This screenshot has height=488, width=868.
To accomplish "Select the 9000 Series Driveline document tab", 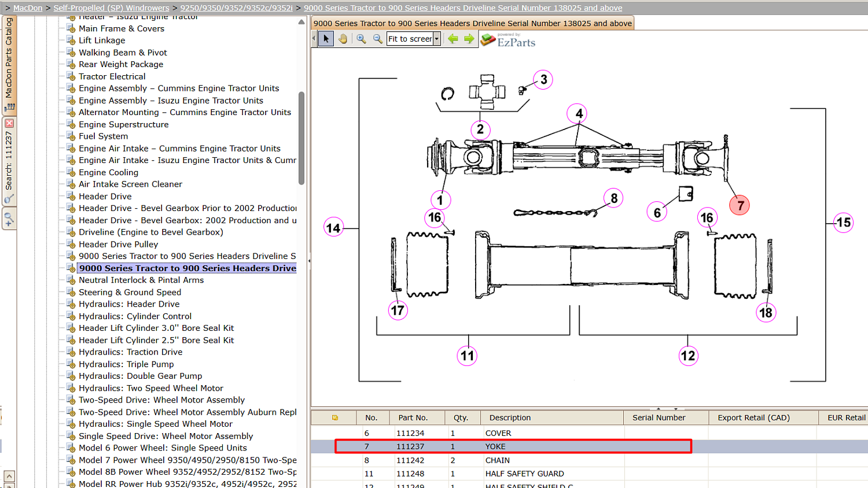I will [472, 23].
